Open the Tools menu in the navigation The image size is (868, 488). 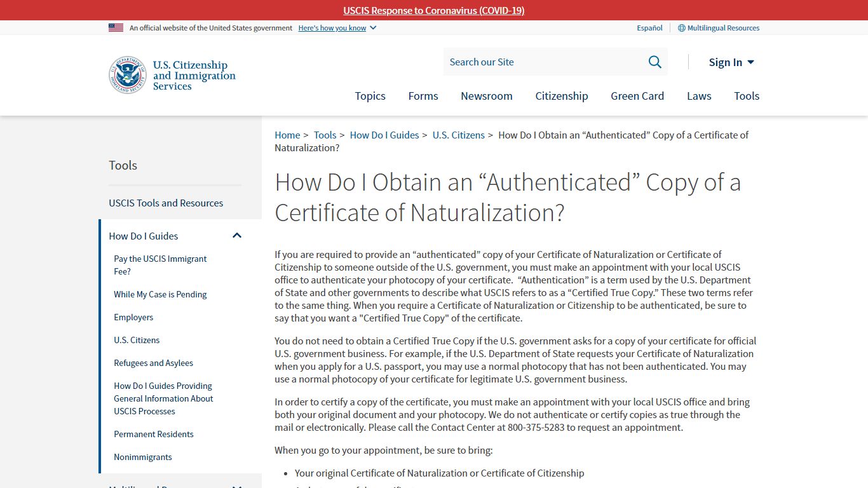pos(747,96)
